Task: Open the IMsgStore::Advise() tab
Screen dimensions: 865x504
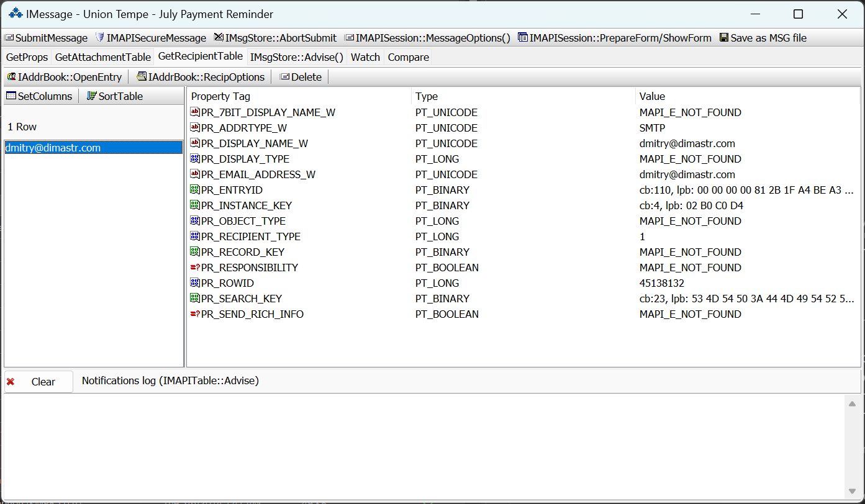Action: coord(297,57)
